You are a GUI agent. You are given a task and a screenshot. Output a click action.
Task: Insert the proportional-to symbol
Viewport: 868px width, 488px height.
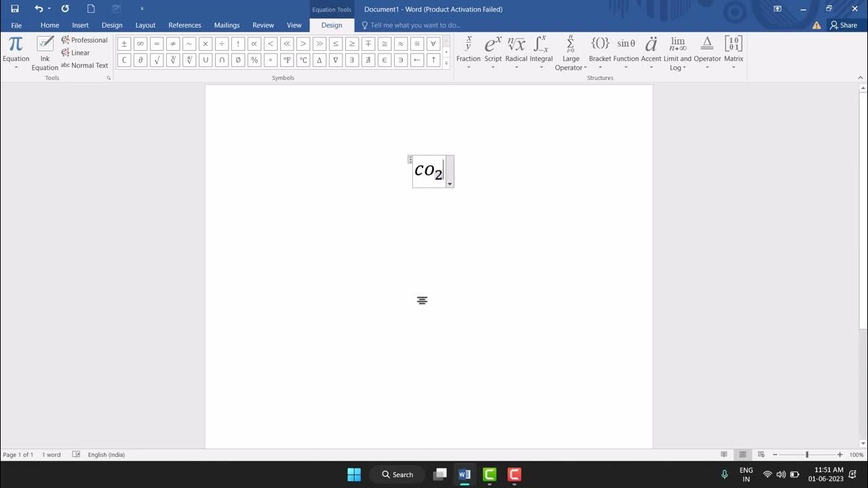click(254, 43)
